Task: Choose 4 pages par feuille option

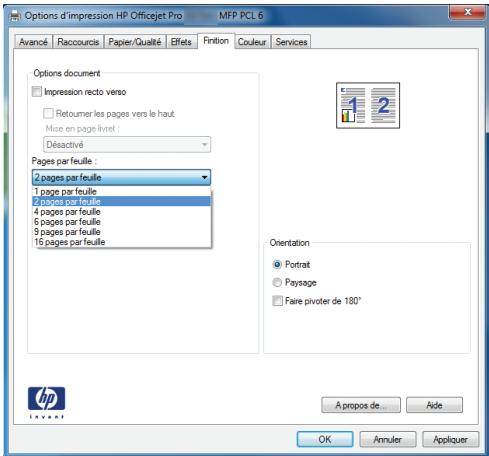Action: (122, 212)
